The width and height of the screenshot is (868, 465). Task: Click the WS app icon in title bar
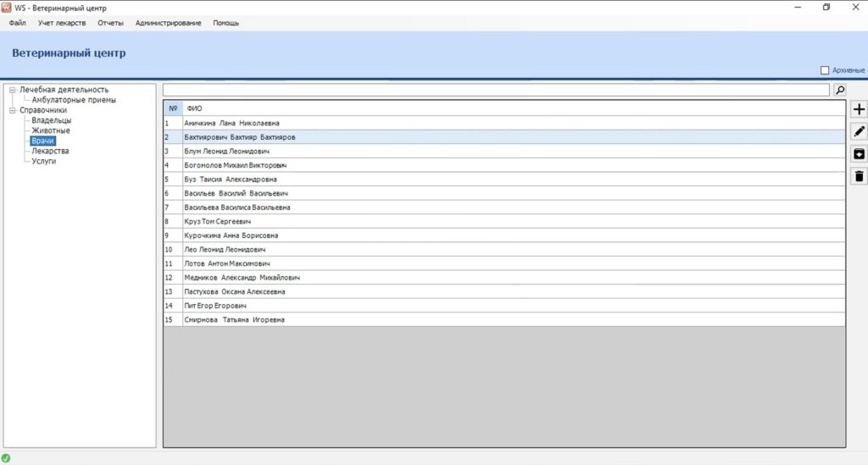[6, 8]
